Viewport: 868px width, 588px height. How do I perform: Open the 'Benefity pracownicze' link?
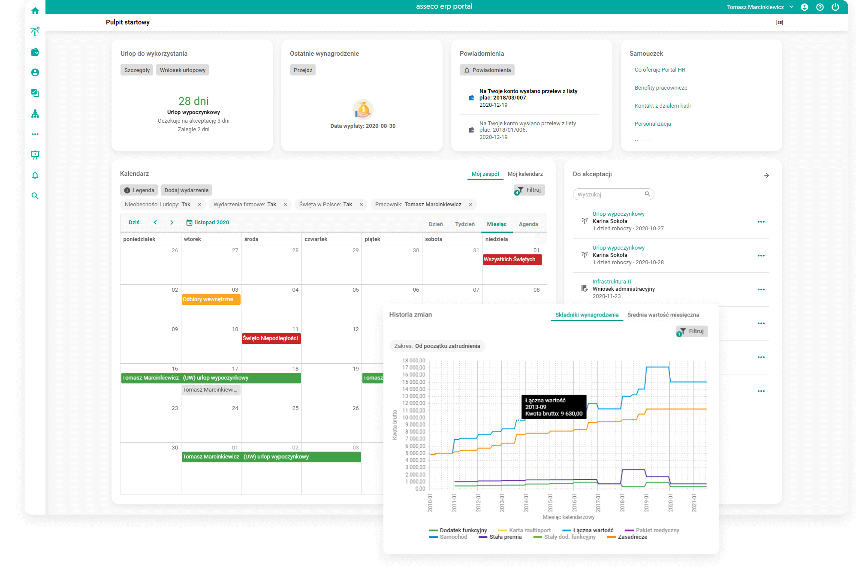click(x=661, y=88)
